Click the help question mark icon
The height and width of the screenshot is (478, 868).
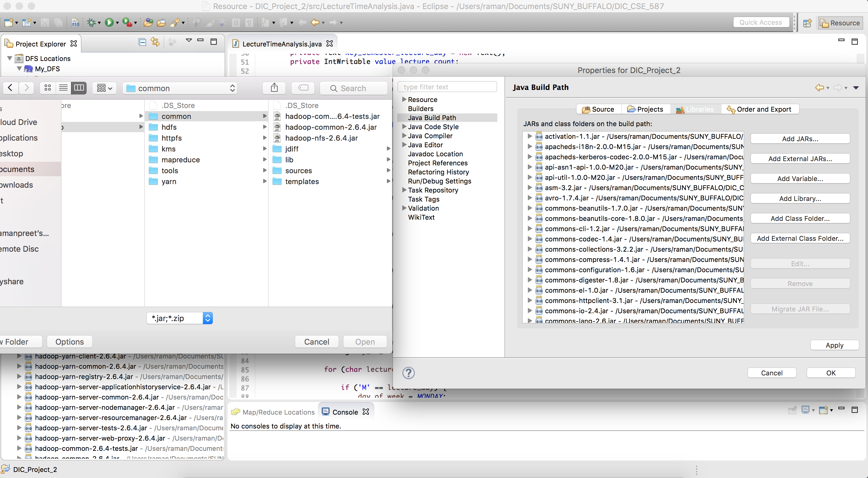pos(408,373)
